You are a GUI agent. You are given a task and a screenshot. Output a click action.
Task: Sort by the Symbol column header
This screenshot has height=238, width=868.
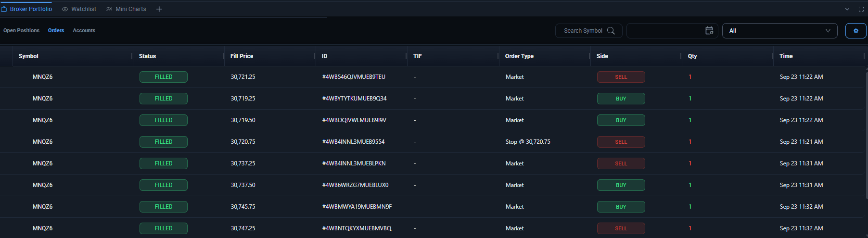[28, 56]
